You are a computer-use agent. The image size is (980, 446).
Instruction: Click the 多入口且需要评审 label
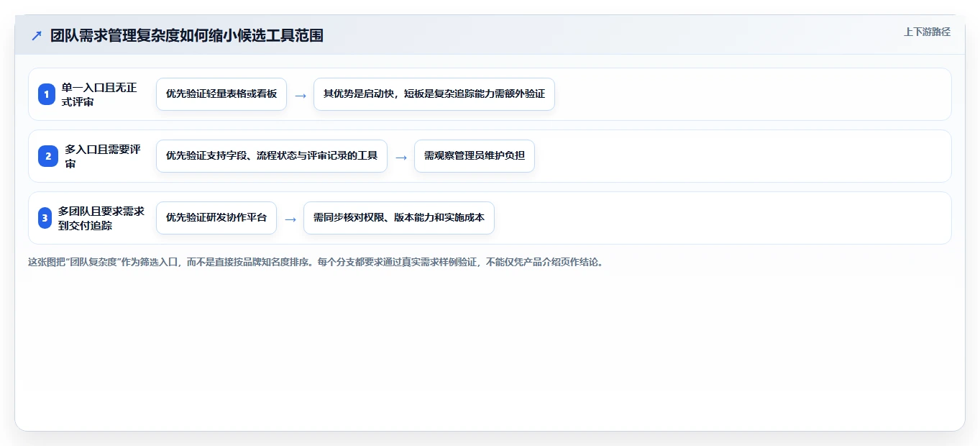click(103, 156)
